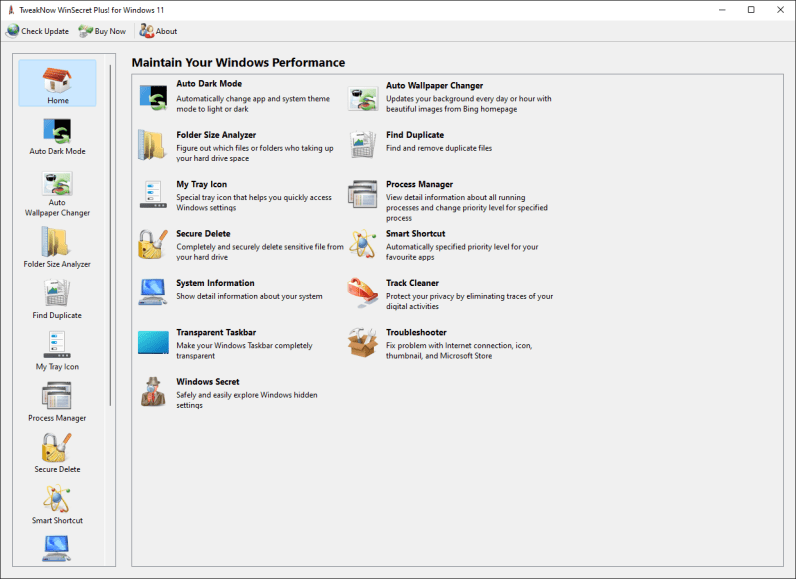Click Check Update in the toolbar
The width and height of the screenshot is (796, 579).
pos(37,31)
